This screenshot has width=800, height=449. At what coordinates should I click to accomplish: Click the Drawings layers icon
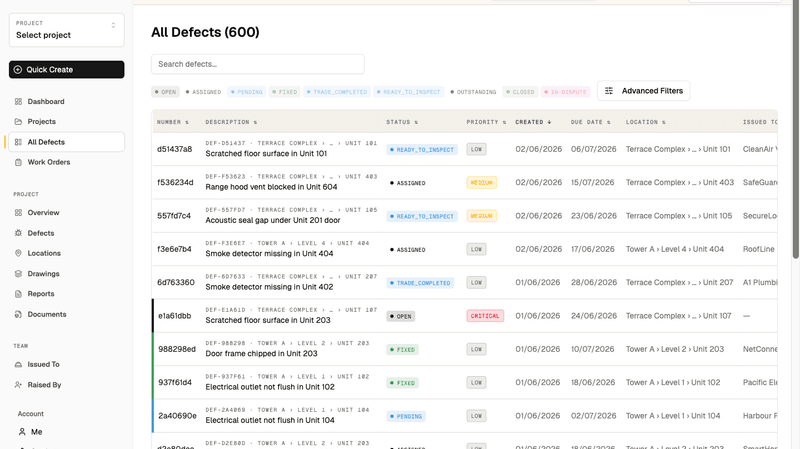18,273
